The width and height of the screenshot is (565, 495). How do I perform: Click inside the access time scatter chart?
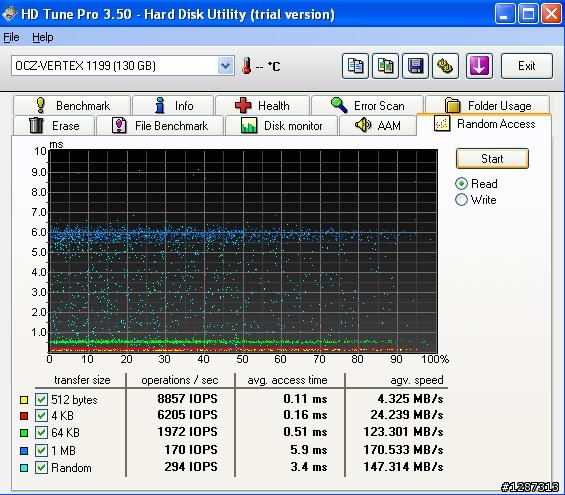(243, 251)
